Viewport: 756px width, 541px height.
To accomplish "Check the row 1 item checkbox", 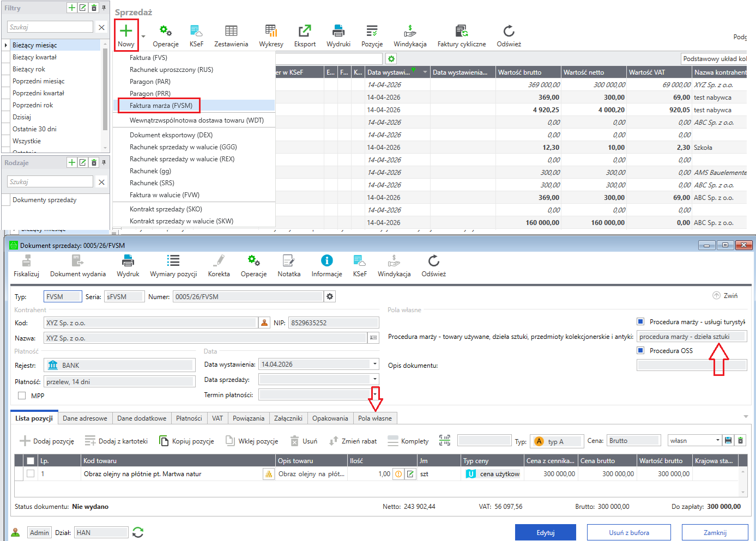I will [x=31, y=473].
